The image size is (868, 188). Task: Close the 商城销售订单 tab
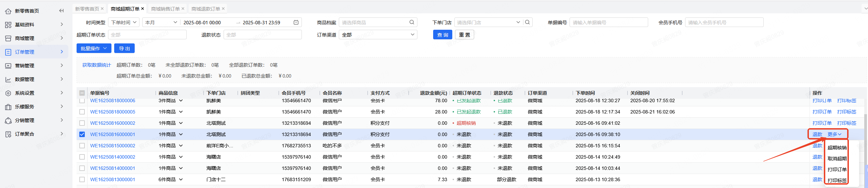coord(183,9)
